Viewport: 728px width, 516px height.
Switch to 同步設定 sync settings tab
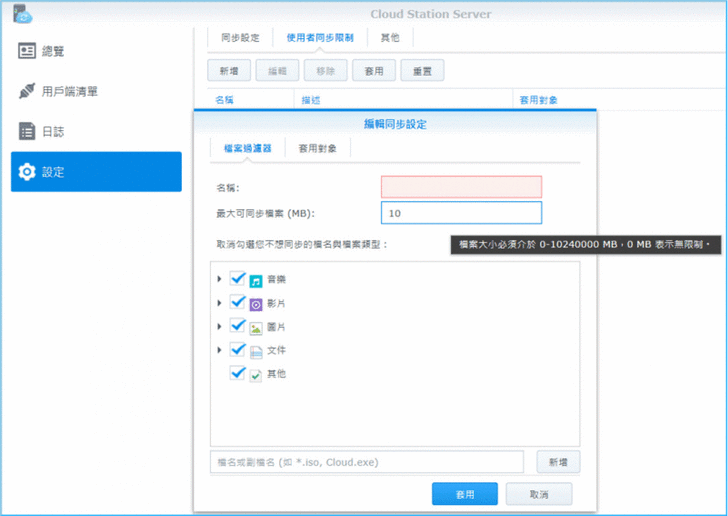[239, 37]
